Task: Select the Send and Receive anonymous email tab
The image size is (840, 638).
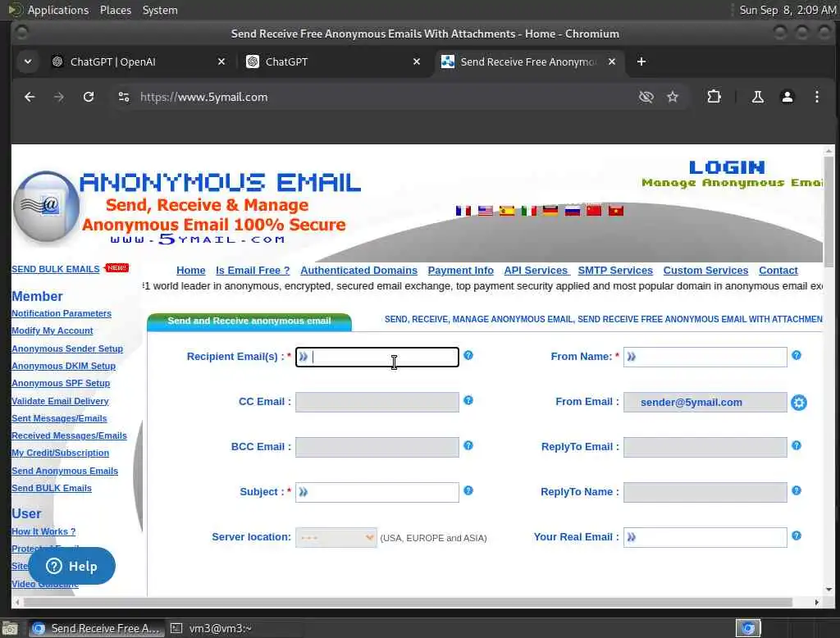Action: 249,321
